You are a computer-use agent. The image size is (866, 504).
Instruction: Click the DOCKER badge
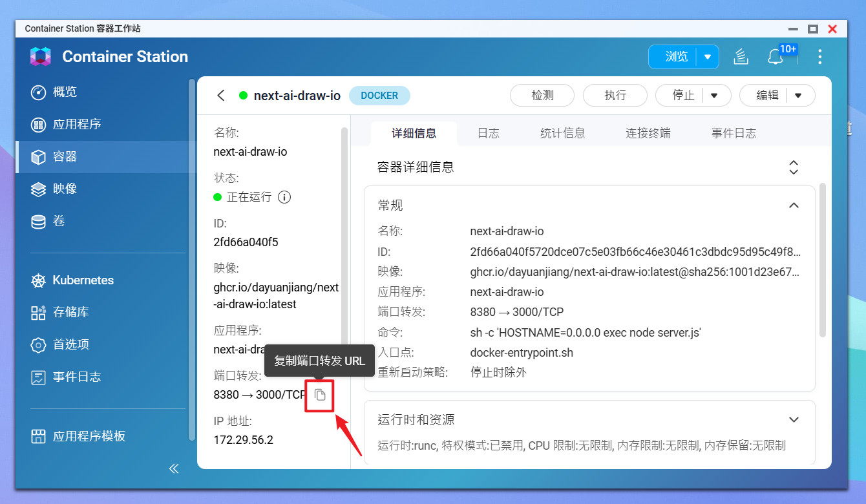(379, 96)
